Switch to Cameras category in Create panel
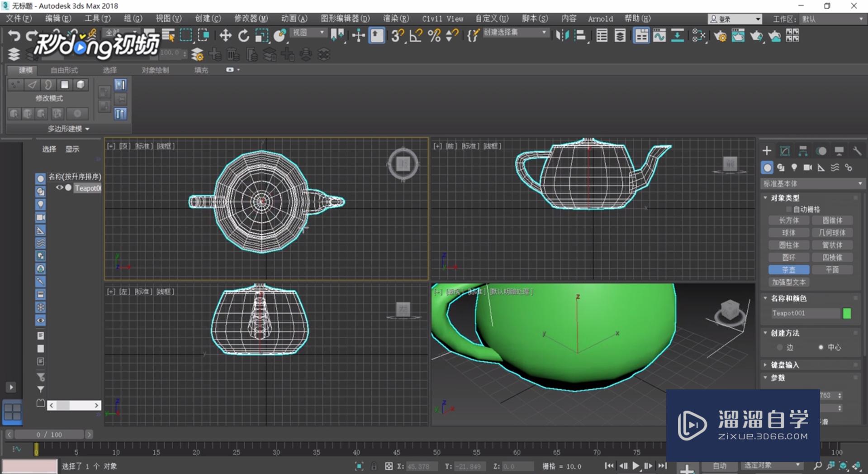The width and height of the screenshot is (868, 474). click(x=808, y=168)
